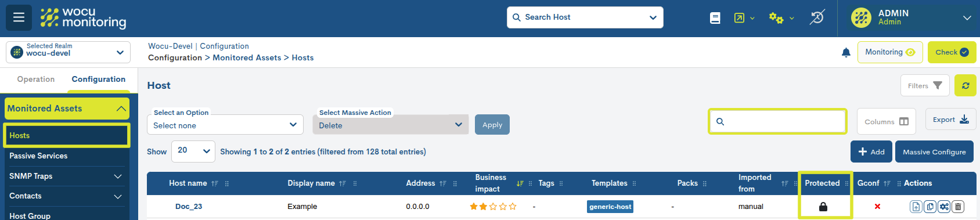Click the export host file action icon
This screenshot has height=220, width=980.
coord(916,207)
